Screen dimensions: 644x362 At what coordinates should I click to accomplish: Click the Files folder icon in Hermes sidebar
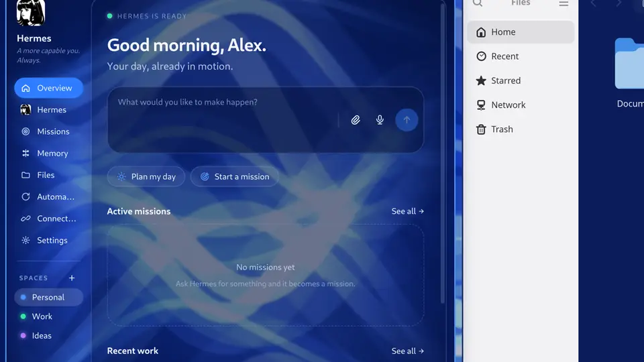pyautogui.click(x=25, y=175)
